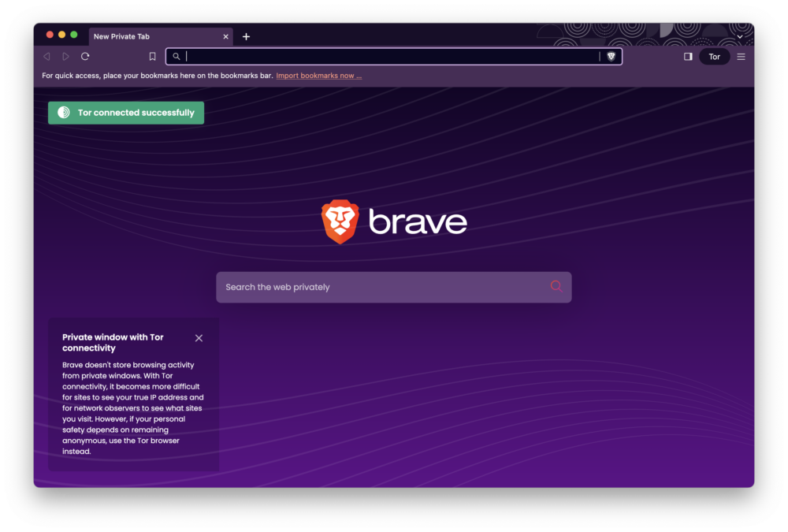The image size is (788, 532).
Task: Expand the chevron at top right of tab strip
Action: (739, 36)
